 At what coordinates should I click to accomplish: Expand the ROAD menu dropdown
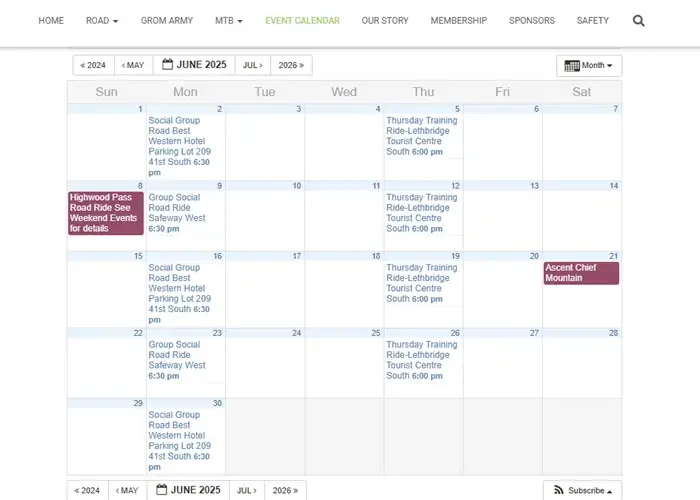pyautogui.click(x=102, y=21)
